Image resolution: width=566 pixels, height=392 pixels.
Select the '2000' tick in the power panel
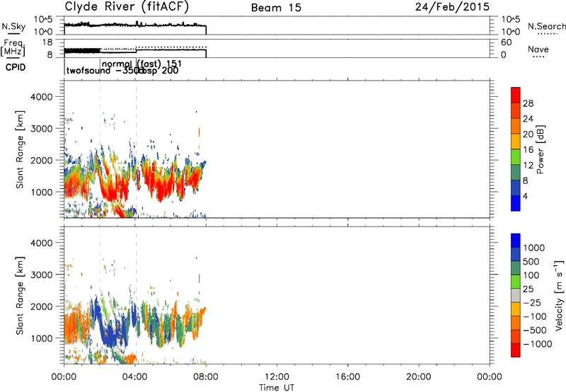coord(41,160)
